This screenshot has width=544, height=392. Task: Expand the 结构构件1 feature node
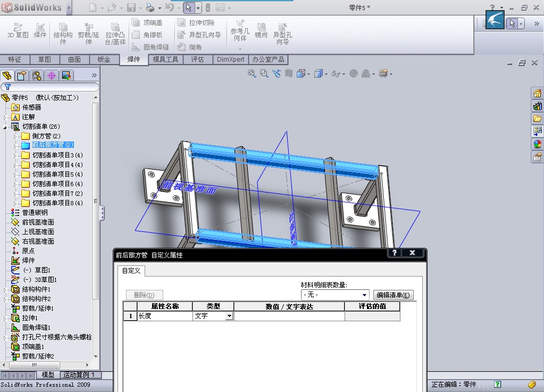tap(5, 290)
